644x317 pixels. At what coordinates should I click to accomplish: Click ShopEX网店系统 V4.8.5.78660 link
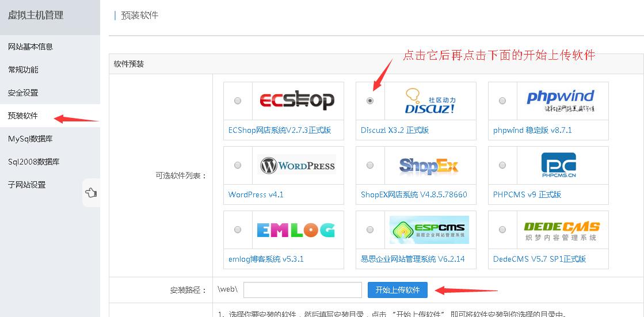(x=414, y=194)
